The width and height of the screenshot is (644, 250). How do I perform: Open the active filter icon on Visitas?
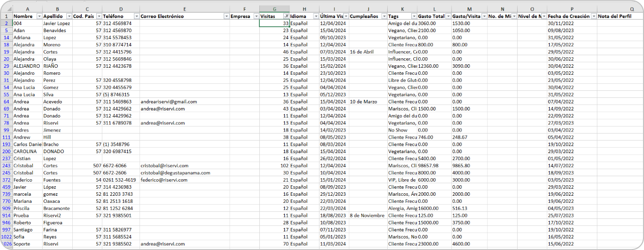point(285,17)
